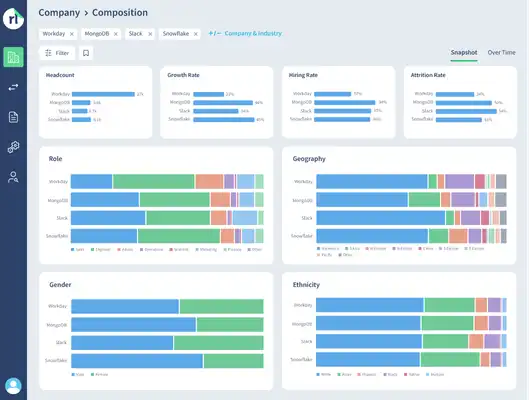This screenshot has width=529, height=400.
Task: Click Snowflake's bar in Hiring Rate card
Action: tap(342, 119)
